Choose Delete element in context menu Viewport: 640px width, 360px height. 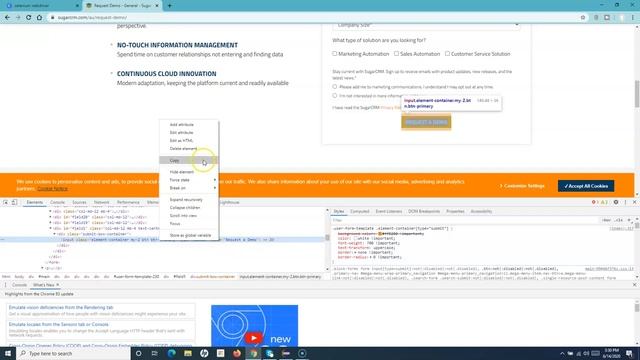(189, 149)
